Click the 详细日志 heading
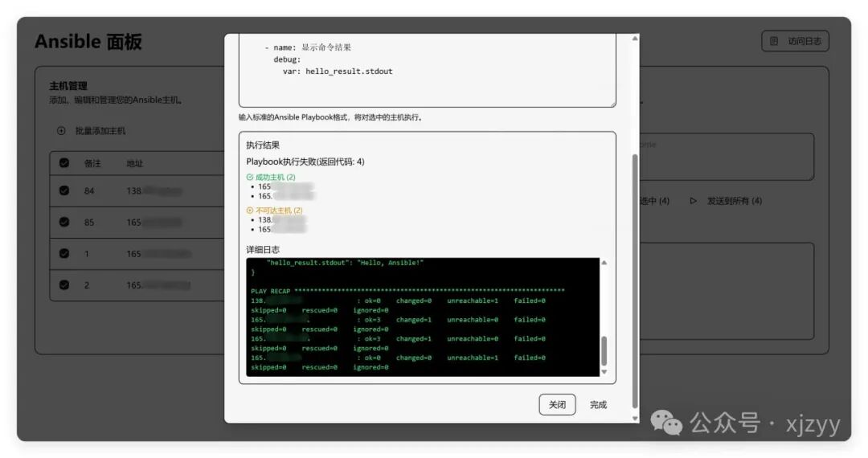The height and width of the screenshot is (458, 868). [263, 249]
